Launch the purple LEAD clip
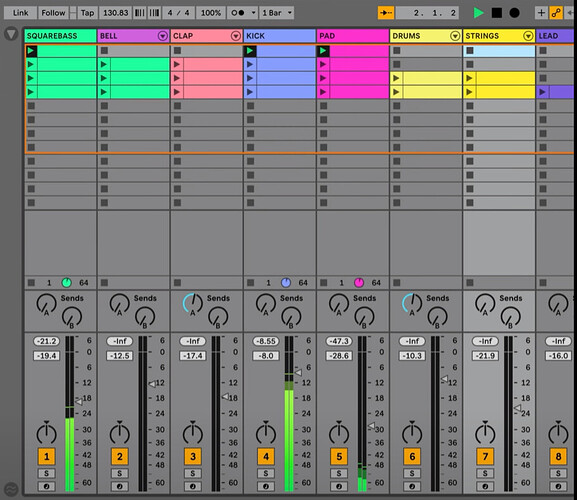The image size is (577, 500). pyautogui.click(x=542, y=92)
